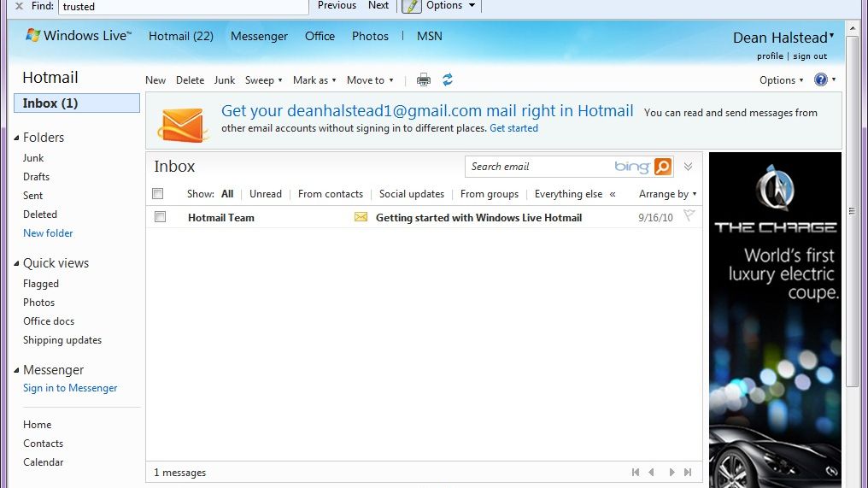Image resolution: width=868 pixels, height=488 pixels.
Task: Go to Next find result
Action: 378,5
